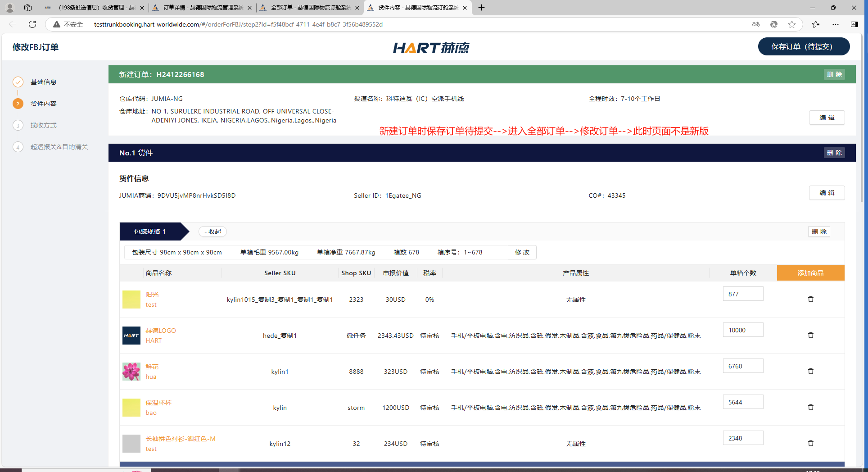Image resolution: width=868 pixels, height=472 pixels.
Task: Remove 保温杯杯 item with trash icon
Action: coord(810,407)
